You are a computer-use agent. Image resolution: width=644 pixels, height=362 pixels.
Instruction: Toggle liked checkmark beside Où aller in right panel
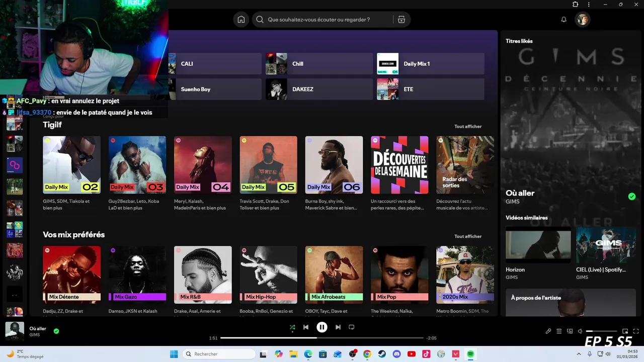632,197
